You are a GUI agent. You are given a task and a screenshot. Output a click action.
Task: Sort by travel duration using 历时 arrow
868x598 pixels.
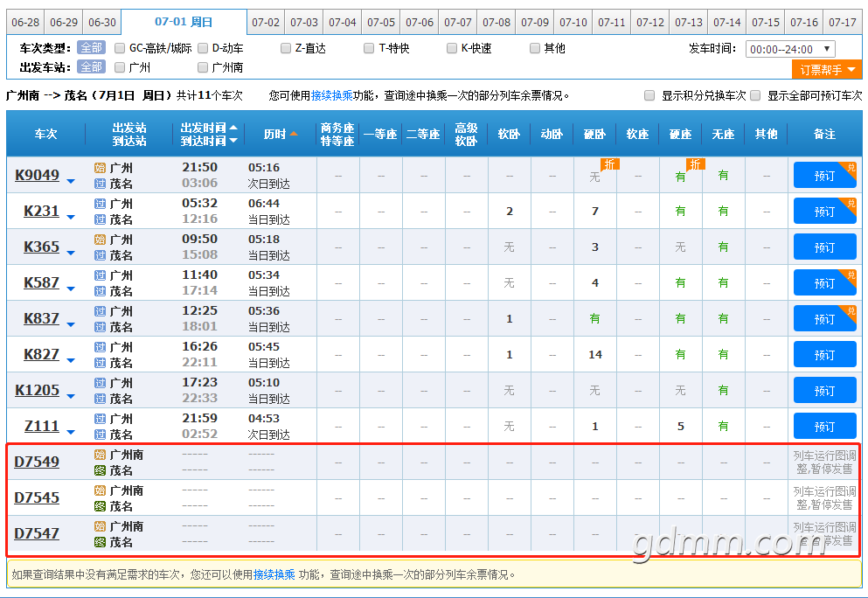click(x=294, y=134)
